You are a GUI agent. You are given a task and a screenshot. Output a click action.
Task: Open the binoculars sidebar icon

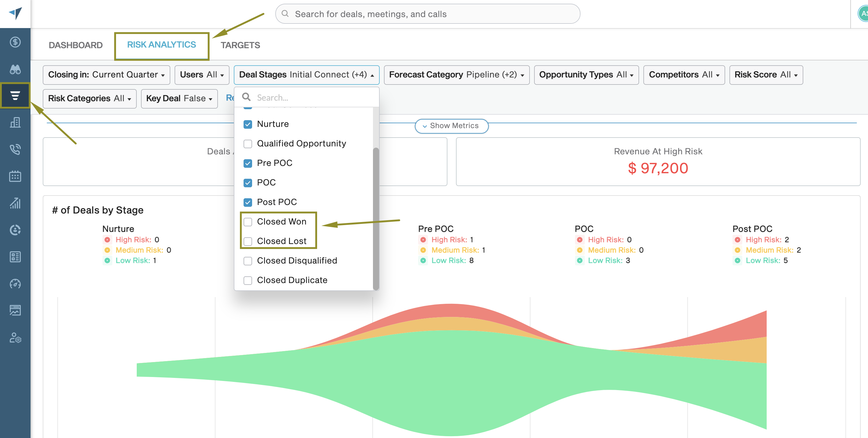coord(15,69)
